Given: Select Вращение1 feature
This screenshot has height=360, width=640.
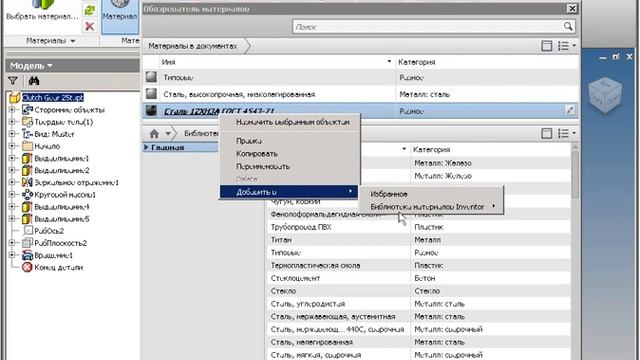Looking at the screenshot, I should (x=53, y=255).
